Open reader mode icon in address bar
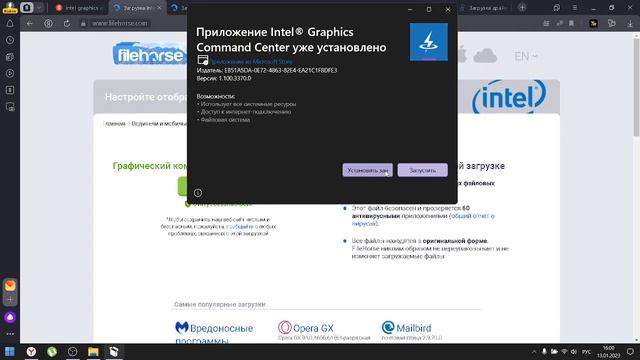 point(546,24)
